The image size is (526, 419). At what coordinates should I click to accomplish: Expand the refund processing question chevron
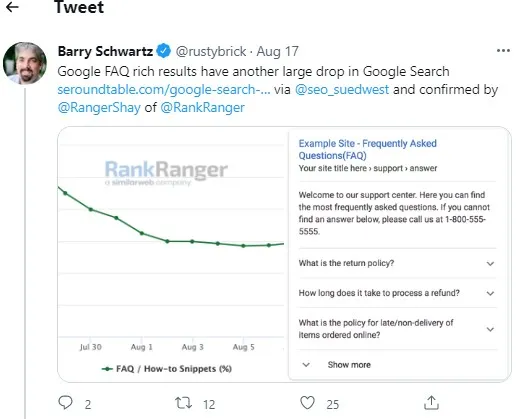point(490,294)
